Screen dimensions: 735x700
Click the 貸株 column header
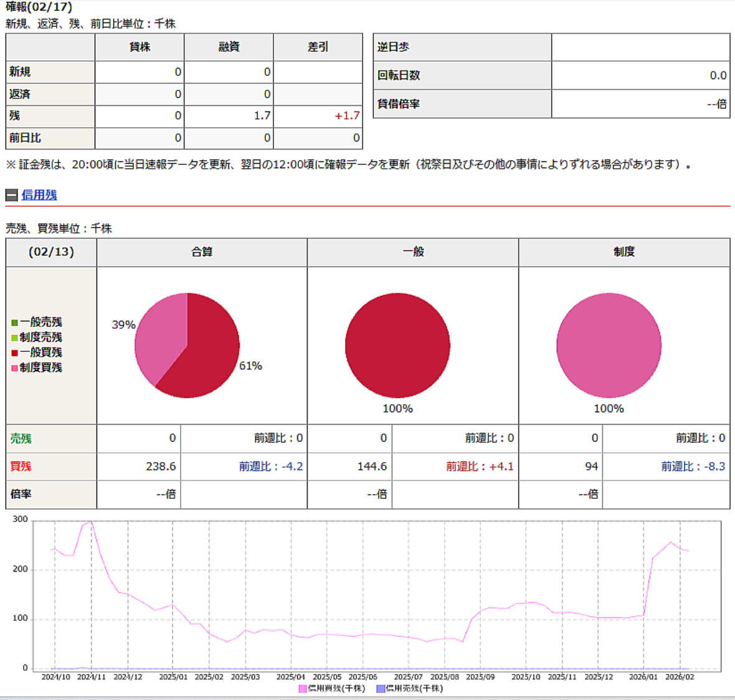coord(140,47)
